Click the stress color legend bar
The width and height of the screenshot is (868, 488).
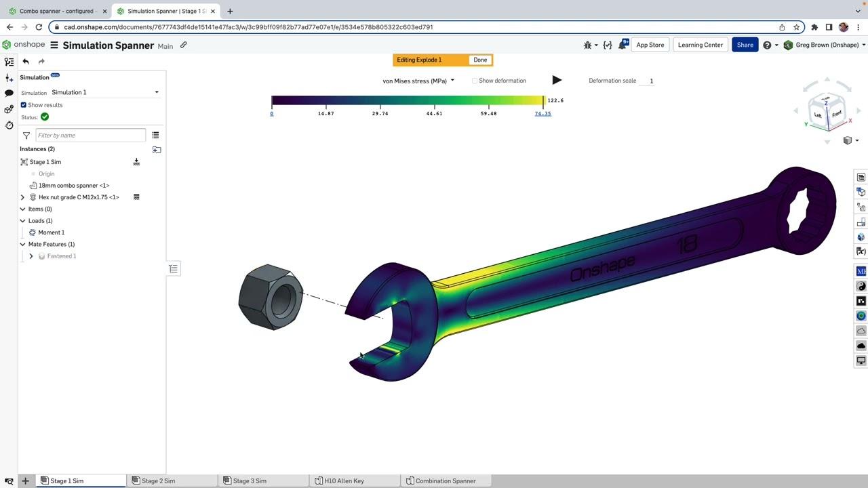pos(407,101)
